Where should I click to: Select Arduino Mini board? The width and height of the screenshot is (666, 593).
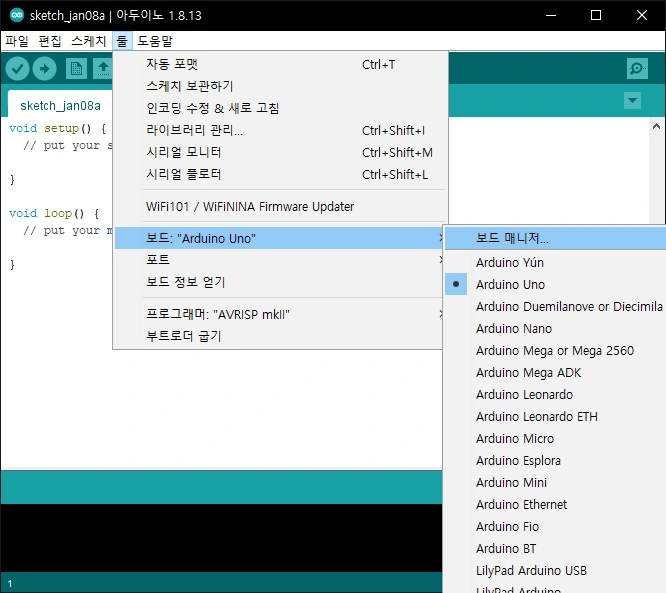[x=555, y=483]
